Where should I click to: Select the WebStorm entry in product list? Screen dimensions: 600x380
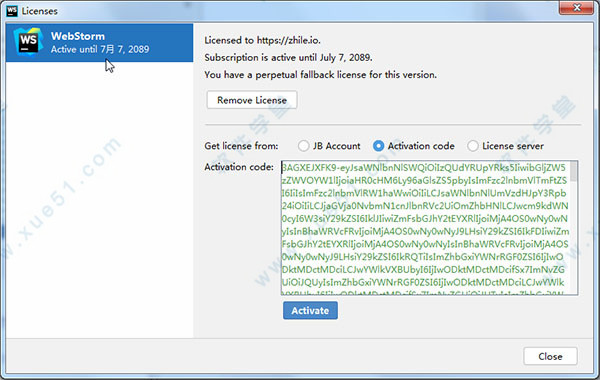click(x=99, y=42)
